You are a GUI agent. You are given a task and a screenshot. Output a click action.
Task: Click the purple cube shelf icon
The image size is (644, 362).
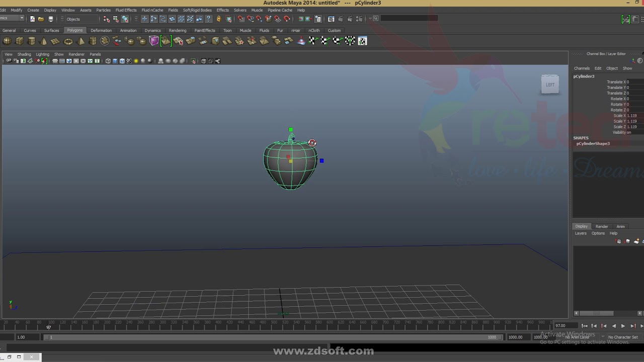tap(154, 41)
